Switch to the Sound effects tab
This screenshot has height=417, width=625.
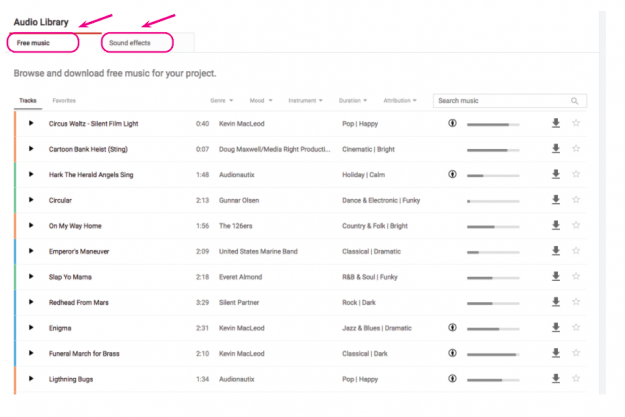pyautogui.click(x=130, y=43)
